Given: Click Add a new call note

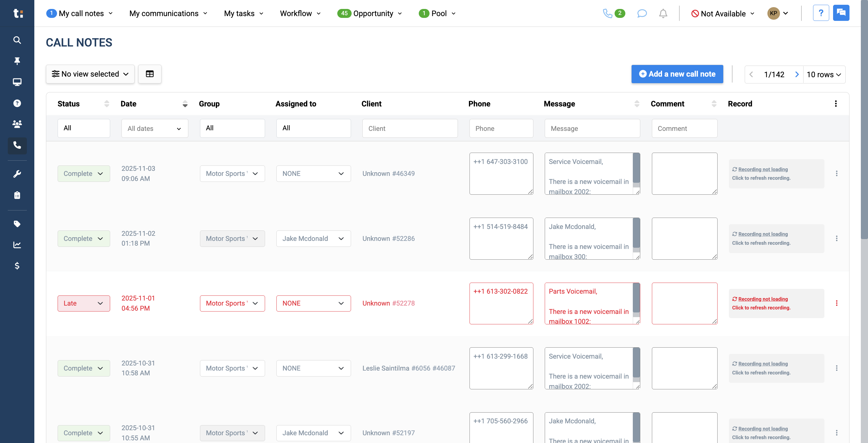Looking at the screenshot, I should pyautogui.click(x=677, y=74).
